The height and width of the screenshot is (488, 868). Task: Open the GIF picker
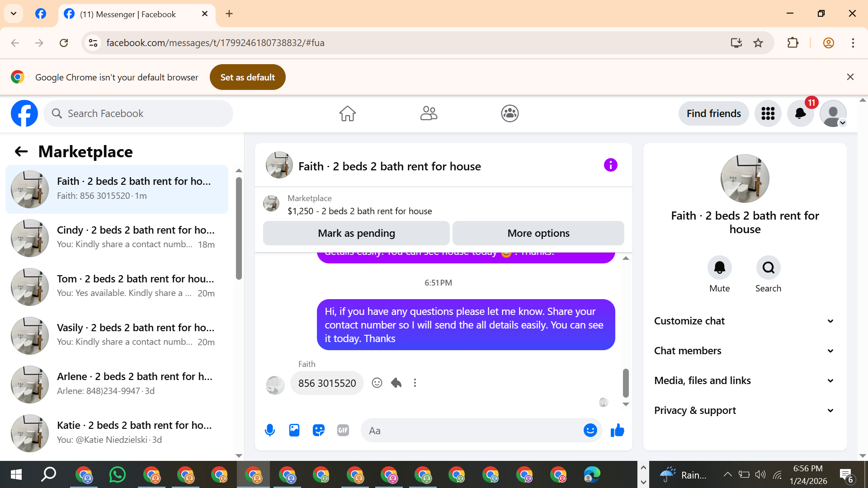pyautogui.click(x=343, y=430)
